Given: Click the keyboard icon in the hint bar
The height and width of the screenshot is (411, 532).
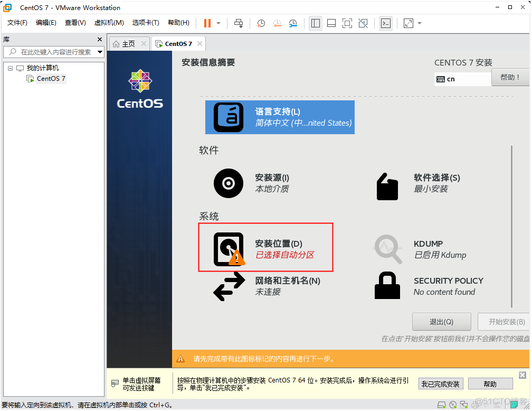Looking at the screenshot, I should 115,384.
